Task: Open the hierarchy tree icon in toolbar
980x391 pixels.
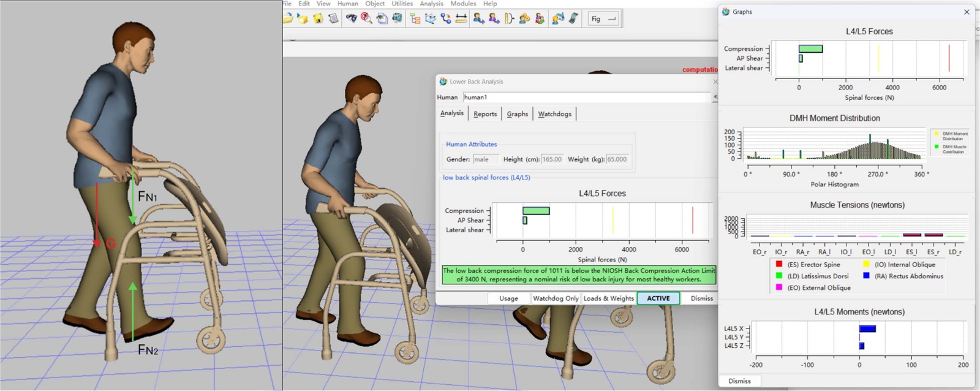Action: click(415, 19)
